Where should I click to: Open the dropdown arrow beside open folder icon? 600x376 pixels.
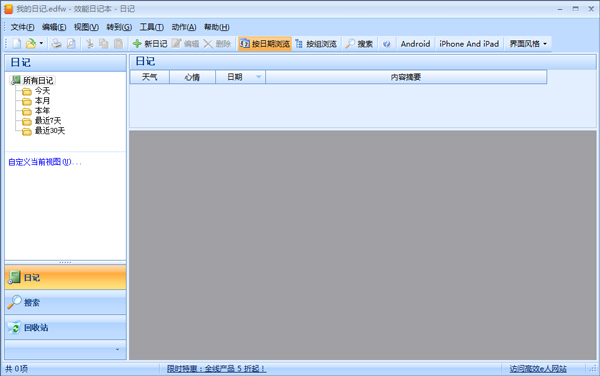[41, 44]
